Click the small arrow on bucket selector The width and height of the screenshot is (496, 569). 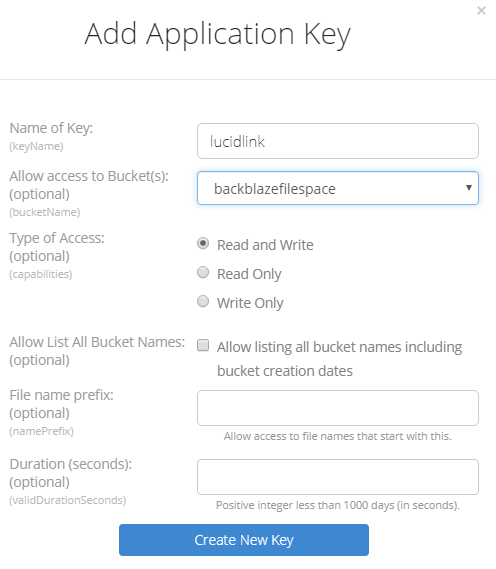pos(469,188)
